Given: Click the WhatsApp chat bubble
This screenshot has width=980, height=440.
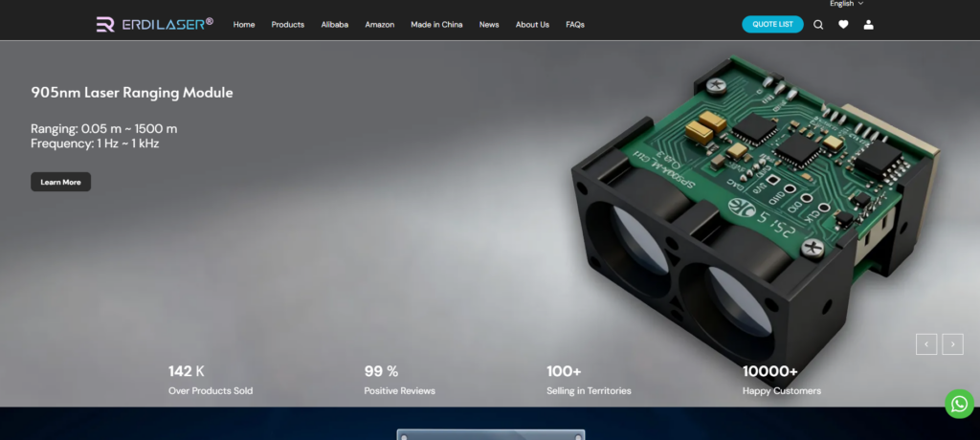Looking at the screenshot, I should [x=959, y=404].
